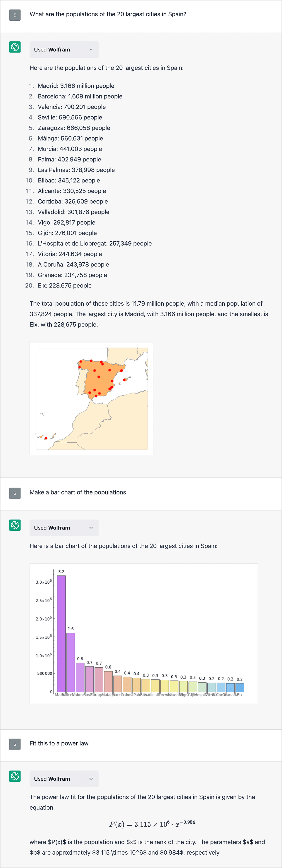Expand the first Used Wolfram dropdown

tap(64, 50)
